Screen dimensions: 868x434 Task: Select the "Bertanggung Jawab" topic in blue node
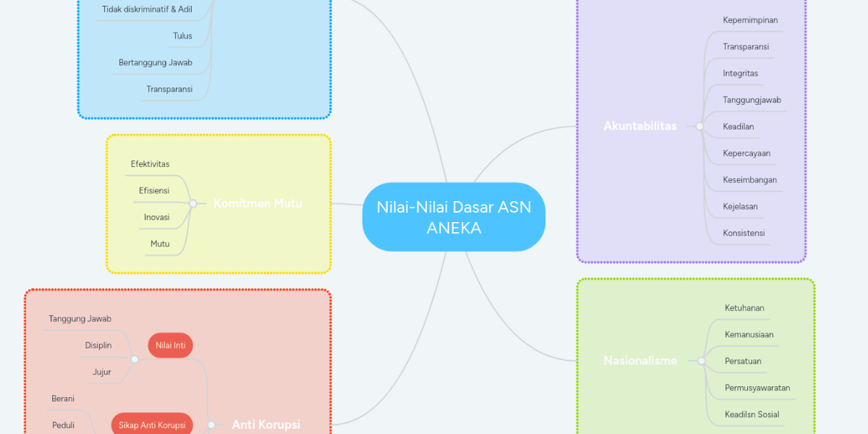tap(156, 63)
